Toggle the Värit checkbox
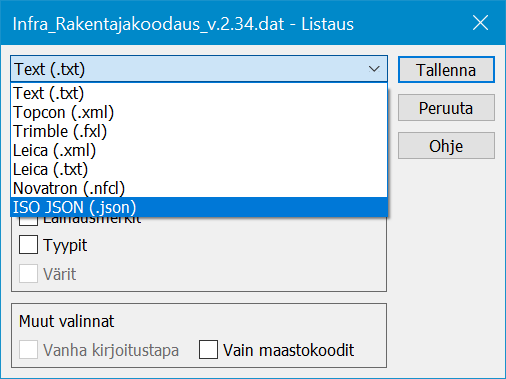506x379 pixels. click(x=28, y=274)
